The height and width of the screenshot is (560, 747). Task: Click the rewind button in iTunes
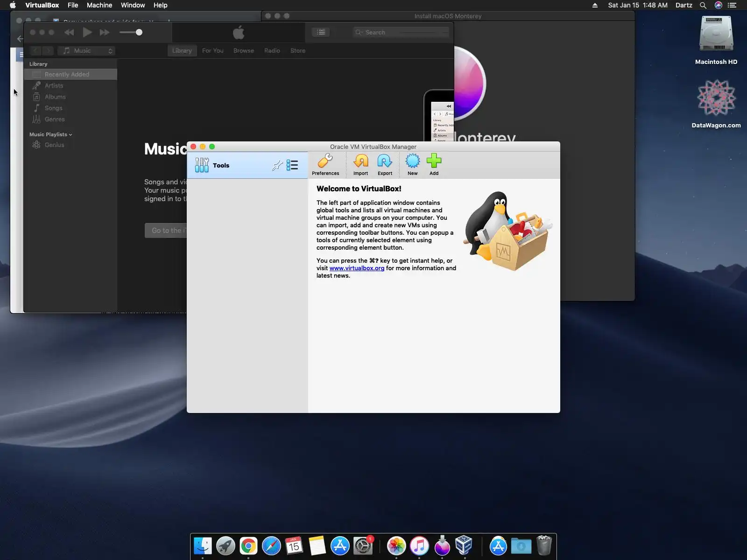pyautogui.click(x=69, y=32)
